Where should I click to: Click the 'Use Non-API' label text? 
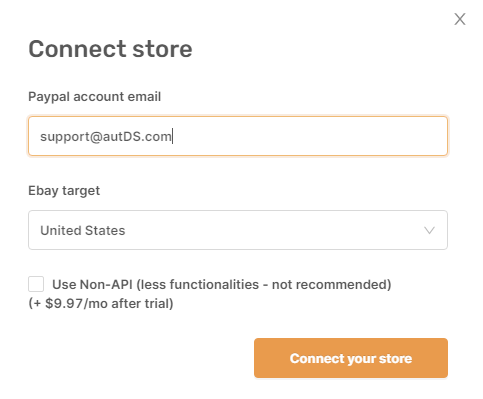point(92,285)
